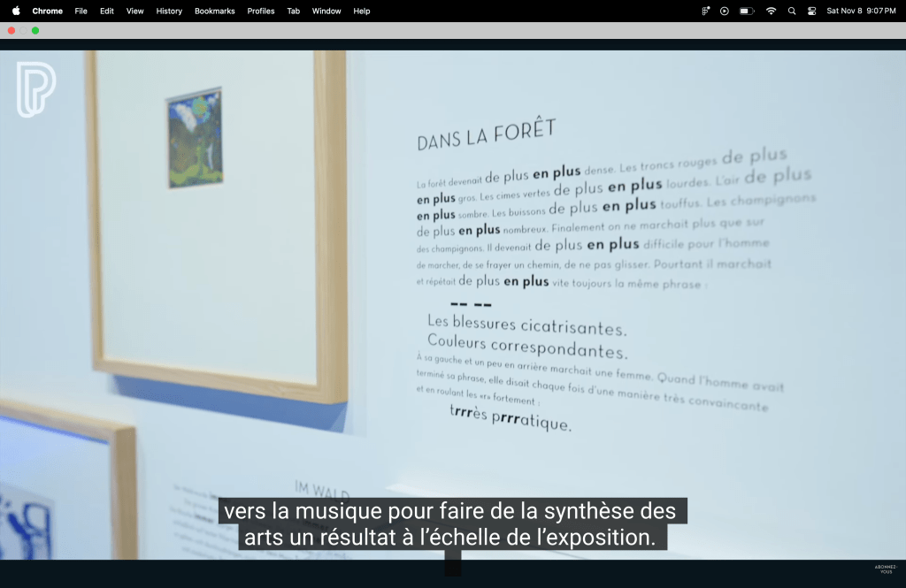Open the Help menu

click(362, 11)
